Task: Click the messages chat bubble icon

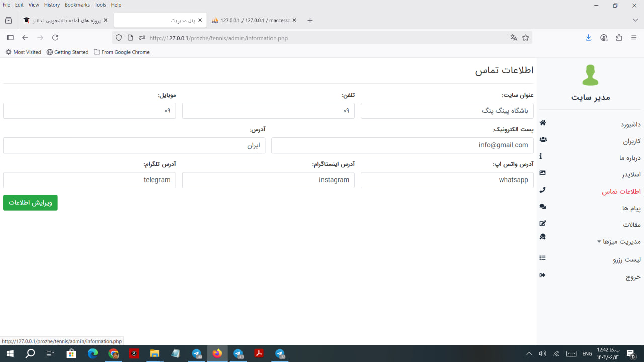Action: pyautogui.click(x=543, y=207)
